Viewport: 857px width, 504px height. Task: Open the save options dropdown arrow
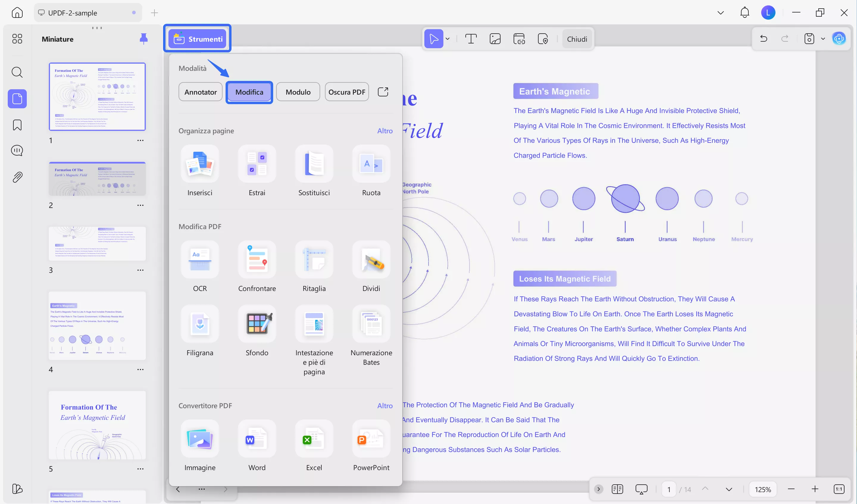click(x=823, y=39)
